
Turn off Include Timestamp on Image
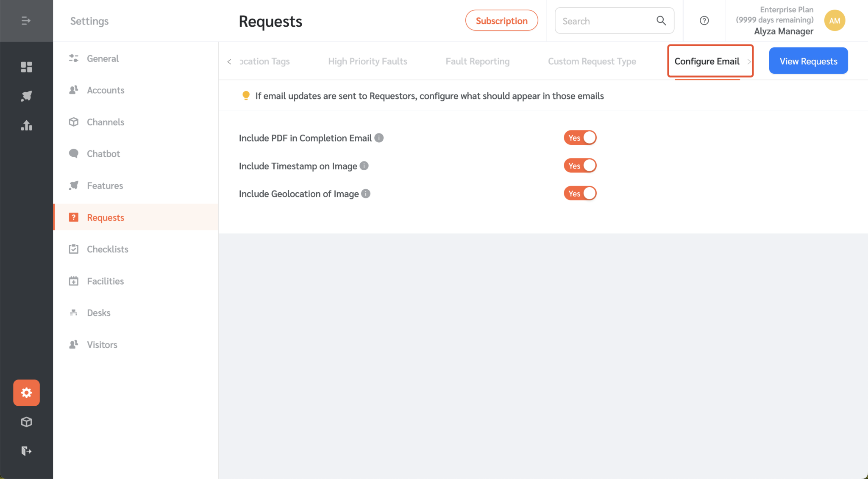point(580,165)
